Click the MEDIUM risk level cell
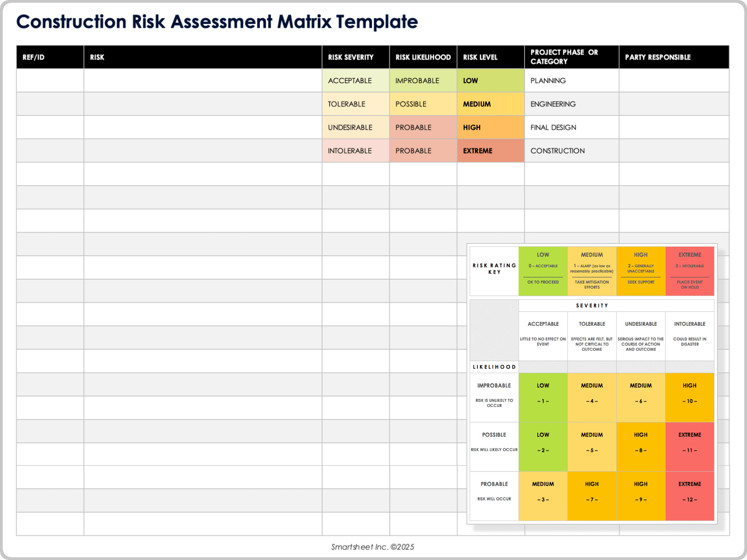 point(476,104)
